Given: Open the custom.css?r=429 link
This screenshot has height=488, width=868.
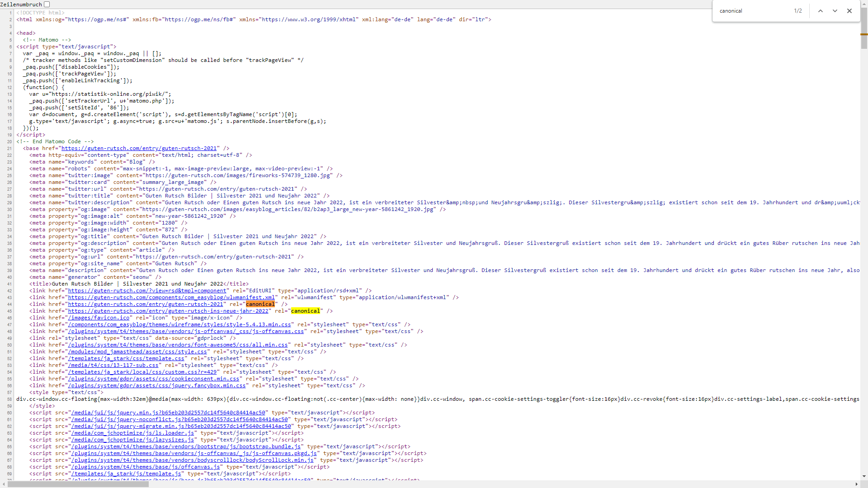Looking at the screenshot, I should click(x=142, y=372).
